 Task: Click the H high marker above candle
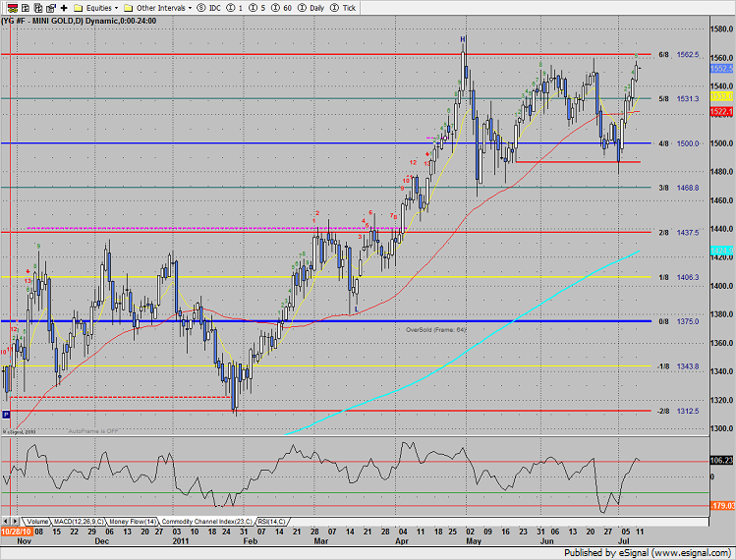point(463,39)
